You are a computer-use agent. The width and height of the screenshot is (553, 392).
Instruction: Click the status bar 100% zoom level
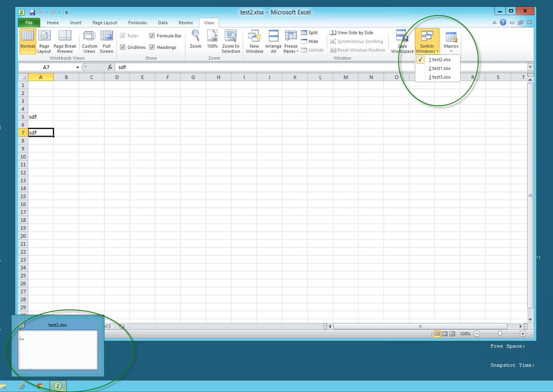pyautogui.click(x=465, y=334)
